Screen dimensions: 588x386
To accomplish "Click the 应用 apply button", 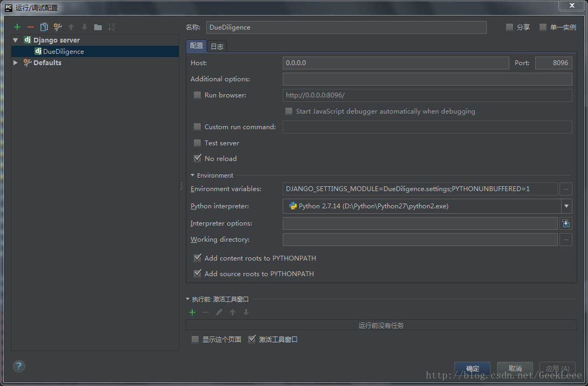I will pos(557,368).
